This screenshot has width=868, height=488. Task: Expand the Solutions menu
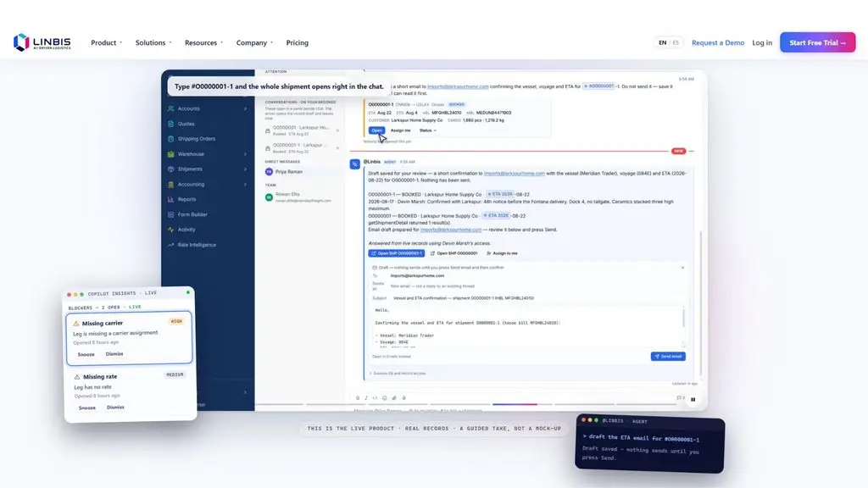coord(153,42)
